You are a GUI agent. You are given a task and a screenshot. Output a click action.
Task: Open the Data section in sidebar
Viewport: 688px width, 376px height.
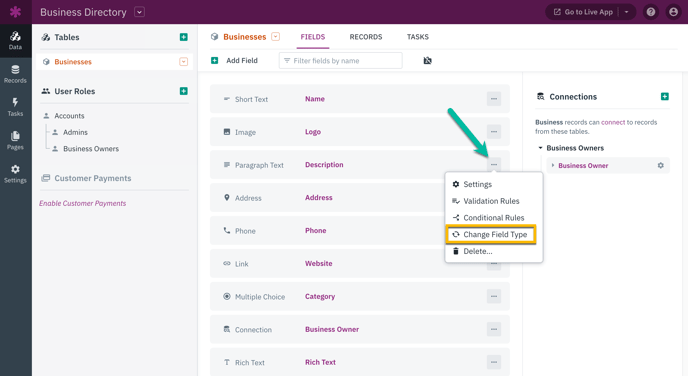pyautogui.click(x=15, y=40)
